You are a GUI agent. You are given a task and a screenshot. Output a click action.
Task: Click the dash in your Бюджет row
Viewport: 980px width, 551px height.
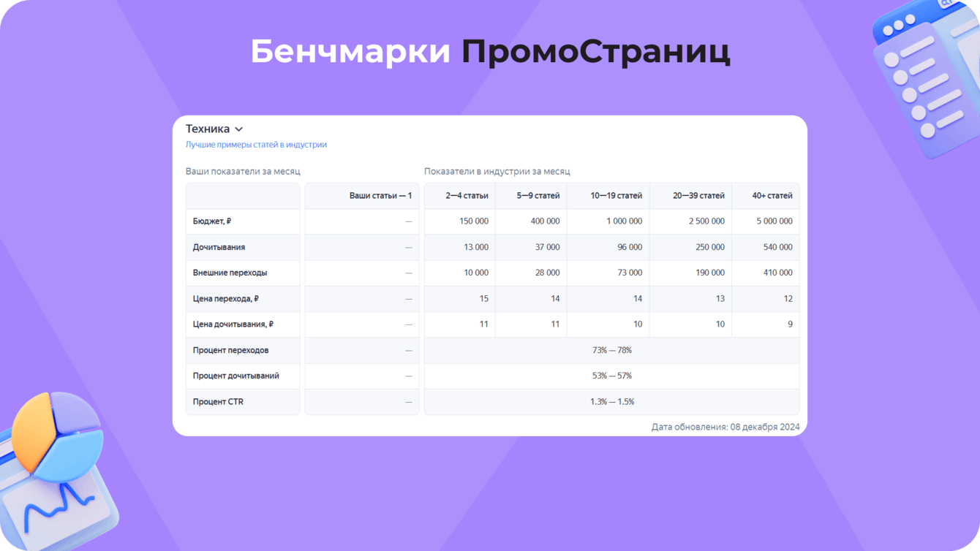click(409, 221)
